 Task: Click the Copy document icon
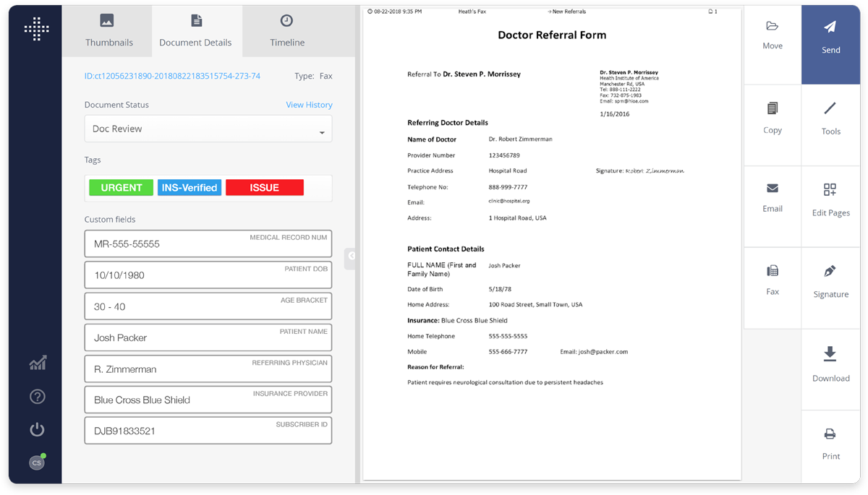(x=772, y=109)
